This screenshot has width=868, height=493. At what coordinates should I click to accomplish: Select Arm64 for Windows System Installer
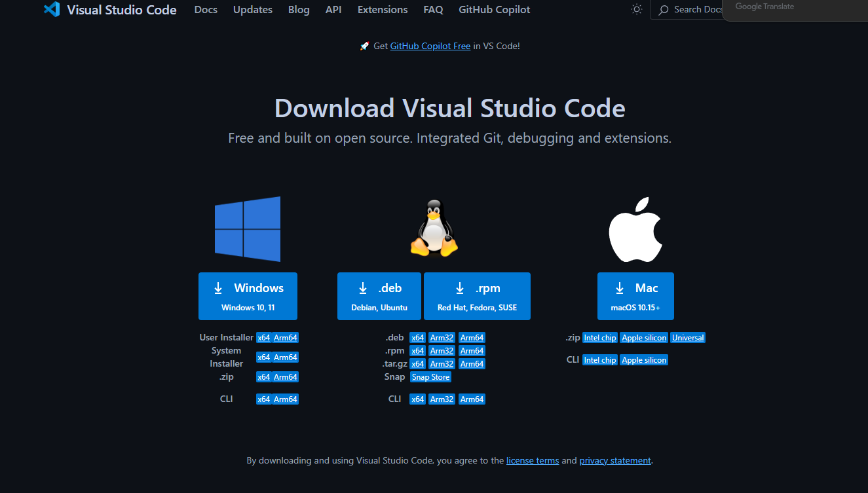(x=286, y=357)
